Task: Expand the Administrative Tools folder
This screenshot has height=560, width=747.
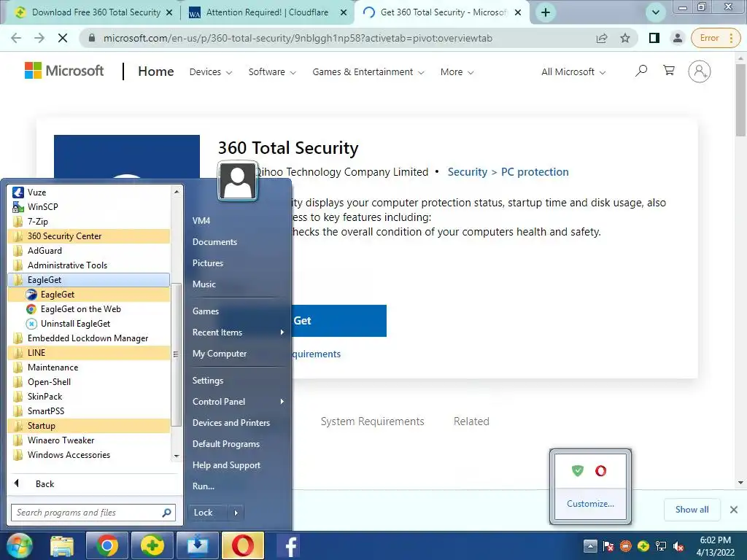Action: [x=88, y=265]
